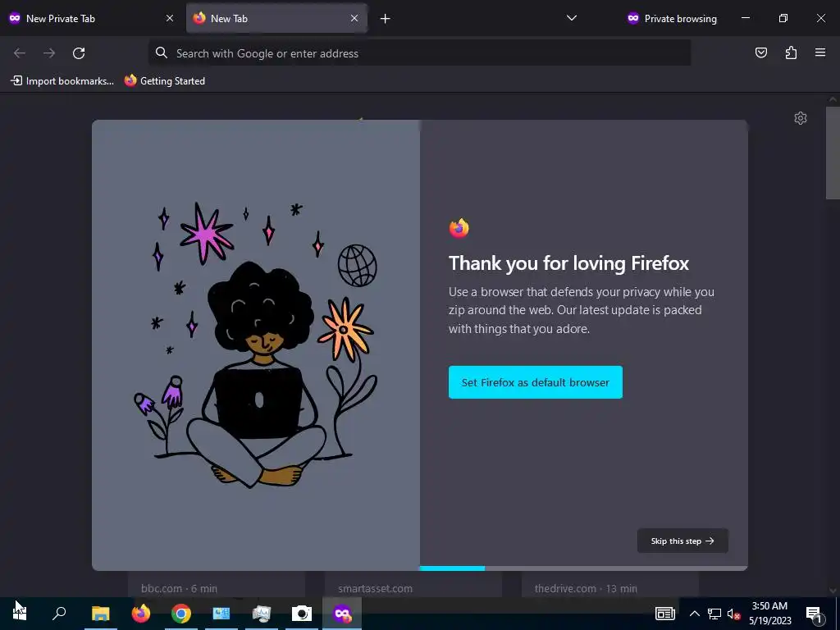Viewport: 840px width, 630px height.
Task: Click the page vertical scrollbar thumb
Action: click(x=833, y=153)
